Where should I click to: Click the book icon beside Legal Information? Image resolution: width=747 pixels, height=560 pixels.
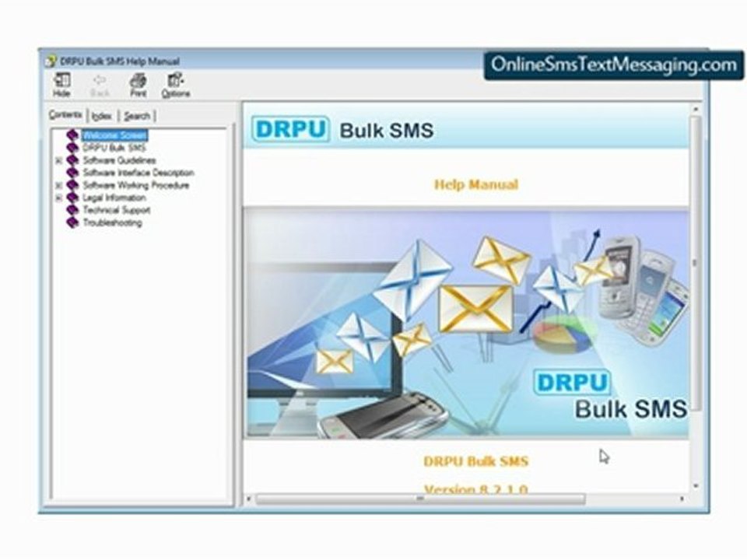pyautogui.click(x=72, y=198)
